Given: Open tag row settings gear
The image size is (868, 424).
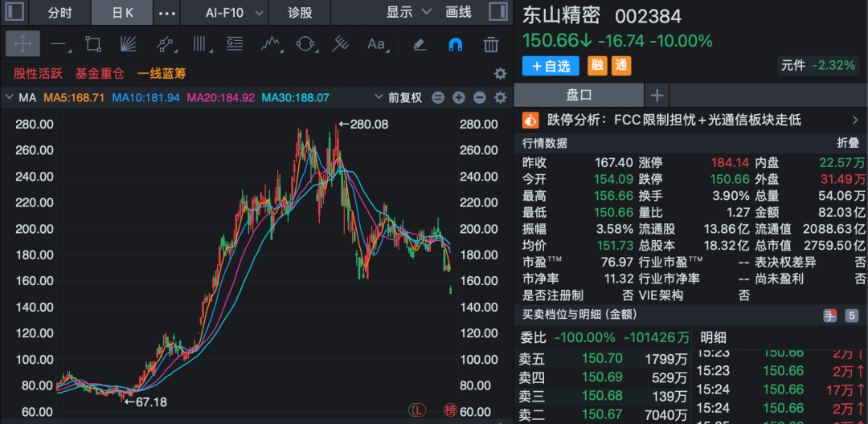Looking at the screenshot, I should [x=500, y=74].
